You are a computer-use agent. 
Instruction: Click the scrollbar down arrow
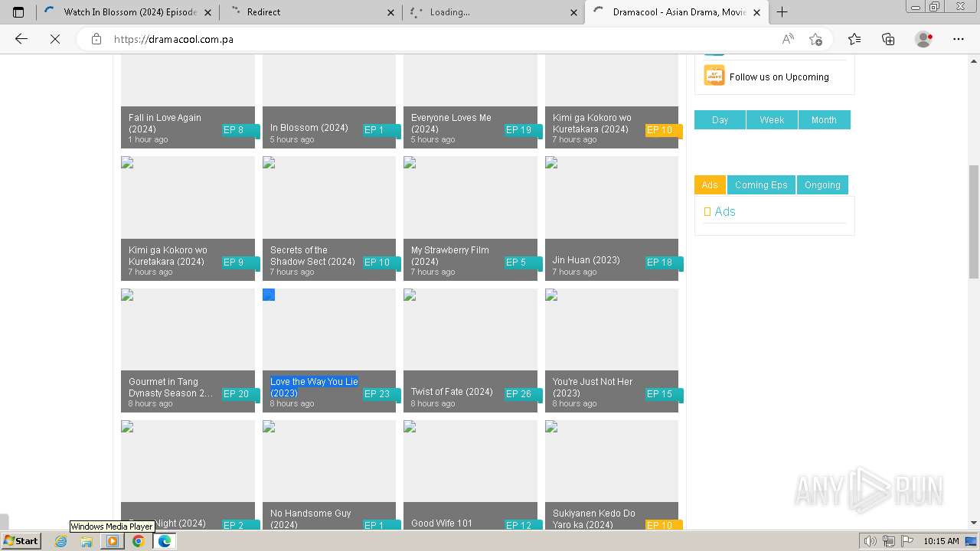974,523
